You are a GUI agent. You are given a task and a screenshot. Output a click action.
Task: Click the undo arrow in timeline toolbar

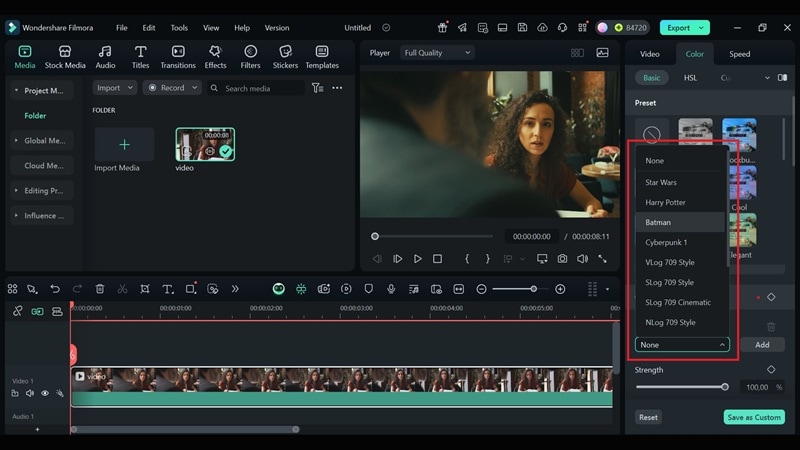click(55, 289)
